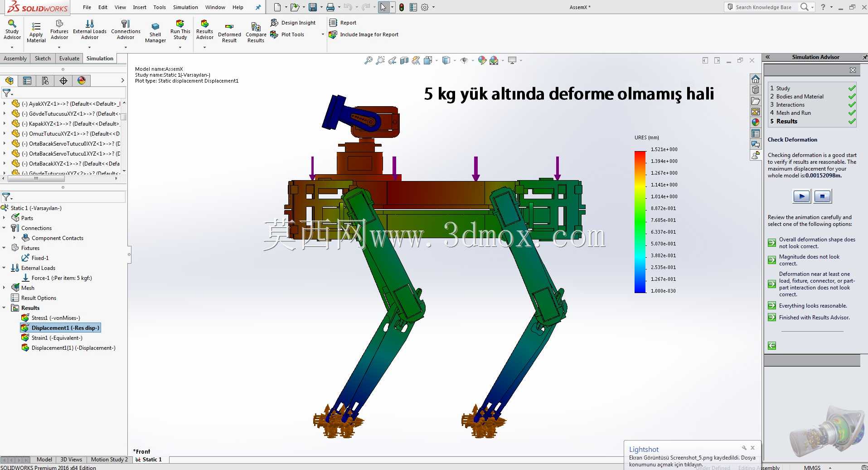Run This Study
The width and height of the screenshot is (868, 470).
coord(180,30)
